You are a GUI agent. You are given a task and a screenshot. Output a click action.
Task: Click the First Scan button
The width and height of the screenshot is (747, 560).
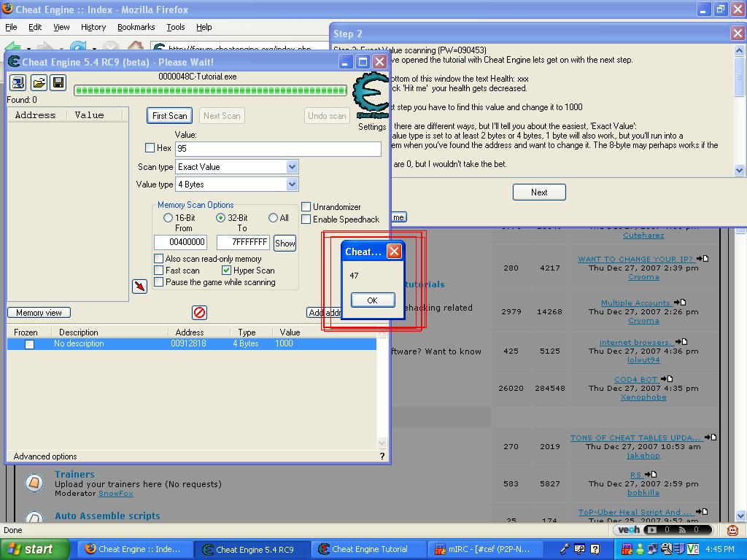coord(169,116)
